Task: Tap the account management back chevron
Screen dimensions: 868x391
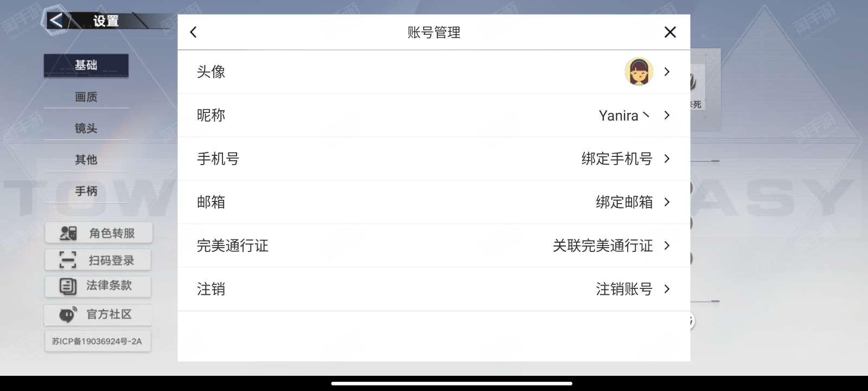Action: tap(193, 32)
